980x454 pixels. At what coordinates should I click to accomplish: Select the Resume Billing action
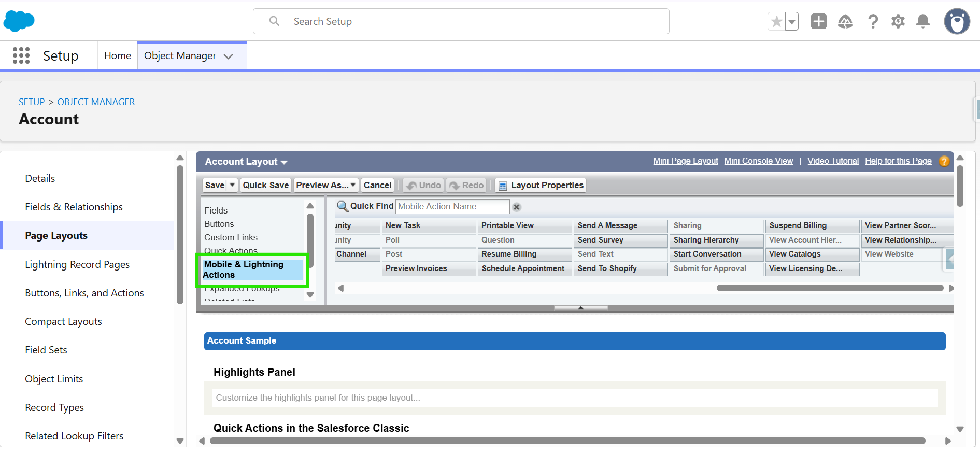pyautogui.click(x=525, y=254)
